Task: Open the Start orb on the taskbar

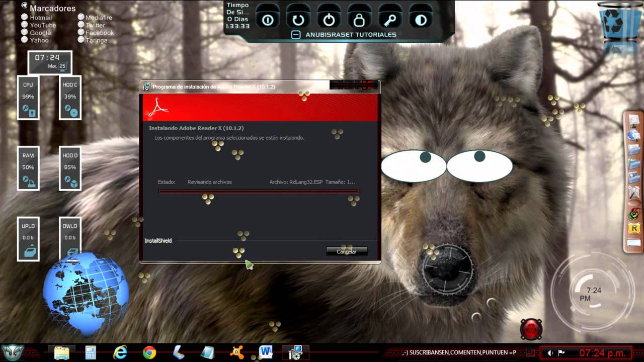Action: (x=12, y=352)
